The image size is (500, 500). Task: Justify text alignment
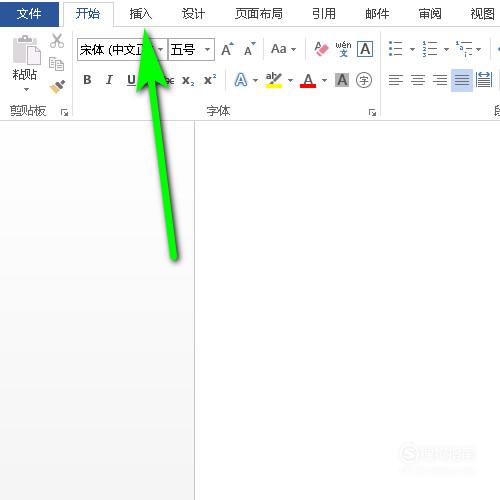462,80
